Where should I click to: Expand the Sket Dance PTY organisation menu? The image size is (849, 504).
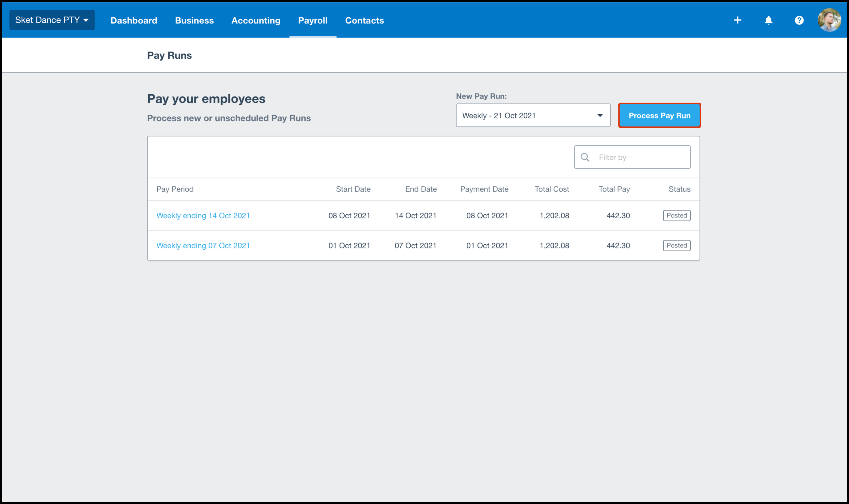click(x=52, y=20)
